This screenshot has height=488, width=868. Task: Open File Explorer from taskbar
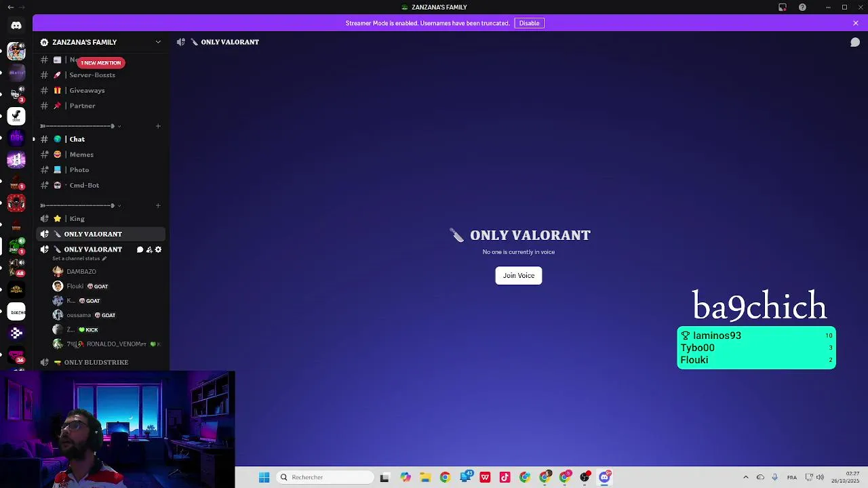point(425,477)
